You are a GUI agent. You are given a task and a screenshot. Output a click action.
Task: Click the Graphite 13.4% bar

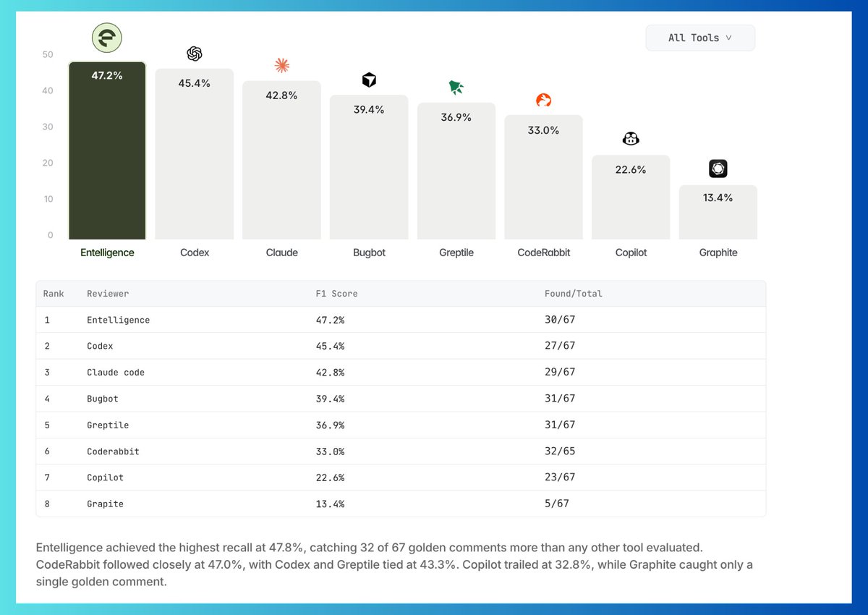[718, 212]
